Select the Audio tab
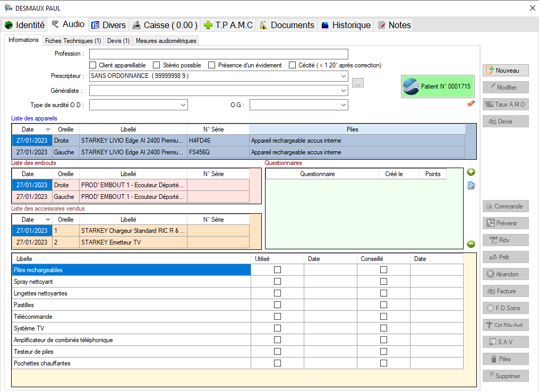Image resolution: width=539 pixels, height=392 pixels. [68, 24]
